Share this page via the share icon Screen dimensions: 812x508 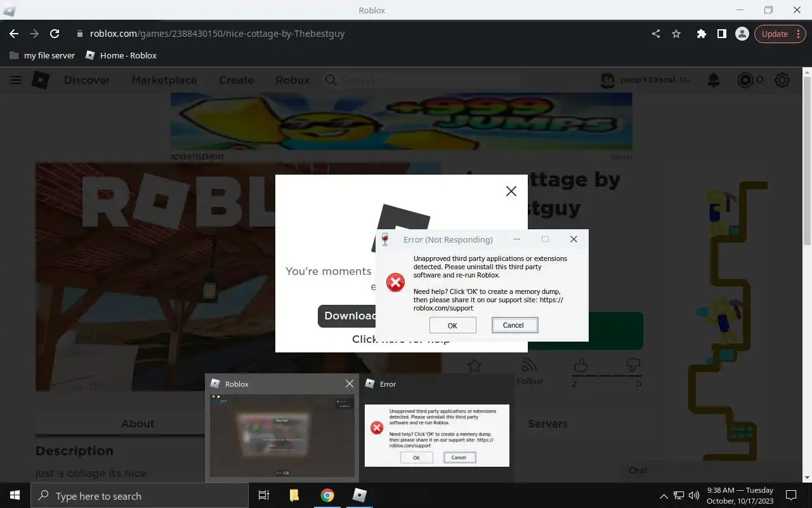click(x=656, y=34)
